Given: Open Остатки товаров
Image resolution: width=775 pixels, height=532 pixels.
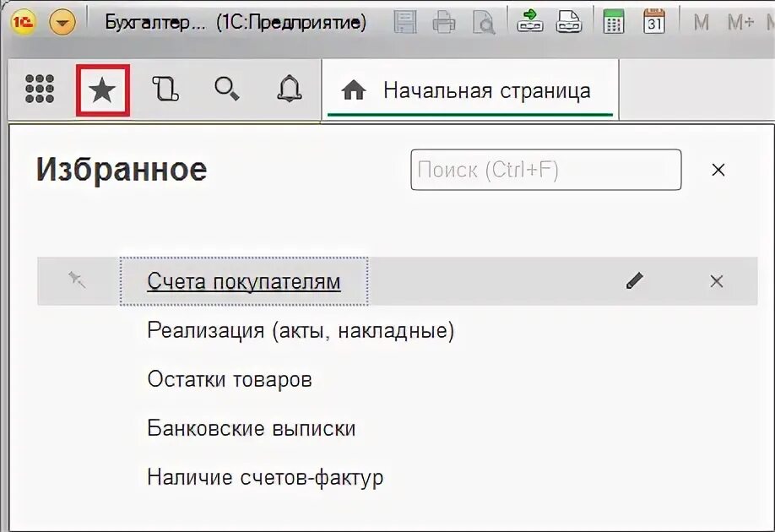Looking at the screenshot, I should click(x=230, y=379).
